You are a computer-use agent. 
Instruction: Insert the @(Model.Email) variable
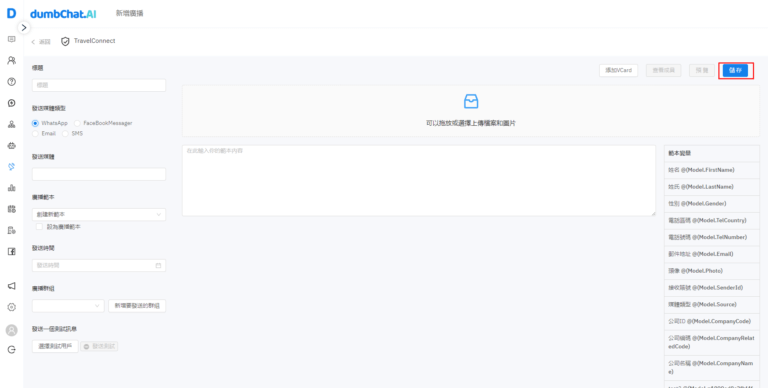[712, 254]
